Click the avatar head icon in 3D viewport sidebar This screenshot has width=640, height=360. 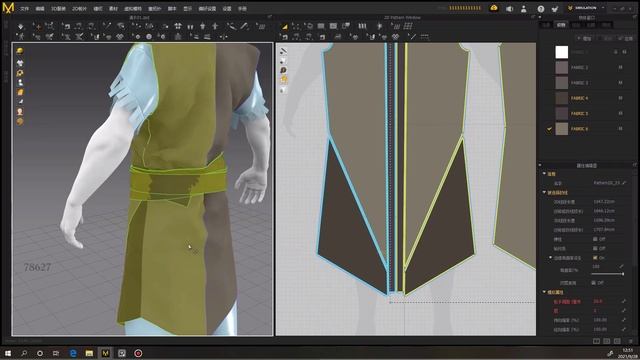tap(20, 111)
